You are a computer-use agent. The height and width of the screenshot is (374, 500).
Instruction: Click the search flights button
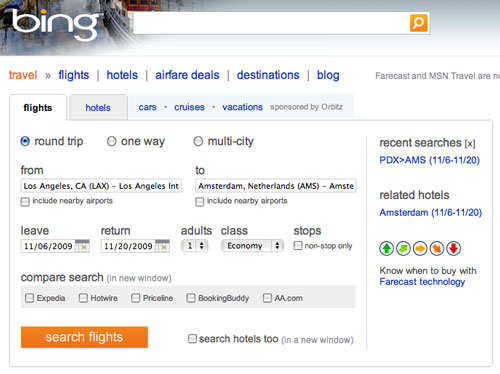pyautogui.click(x=84, y=337)
